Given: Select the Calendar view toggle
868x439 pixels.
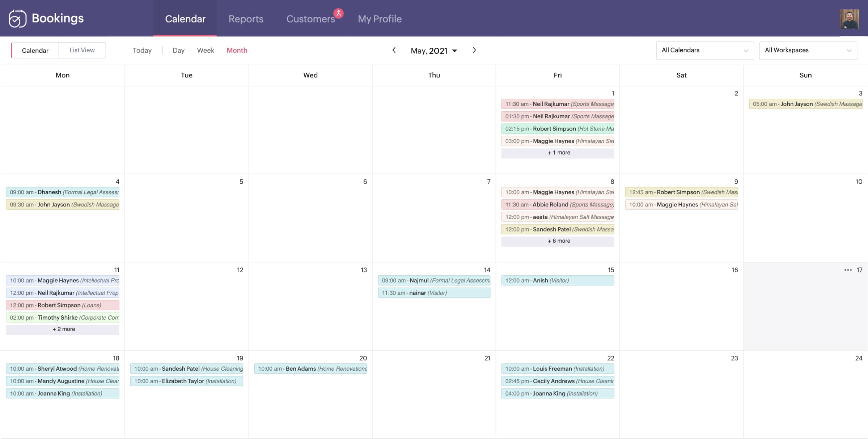Looking at the screenshot, I should point(35,50).
